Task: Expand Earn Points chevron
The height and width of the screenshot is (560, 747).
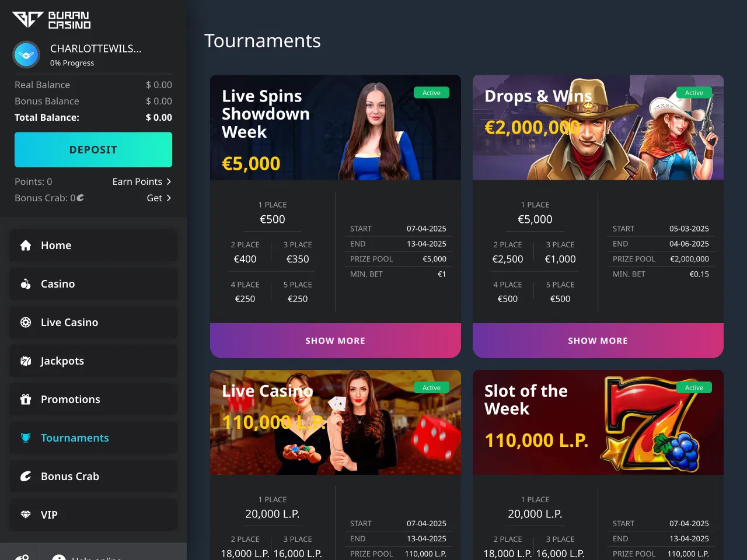Action: 169,181
